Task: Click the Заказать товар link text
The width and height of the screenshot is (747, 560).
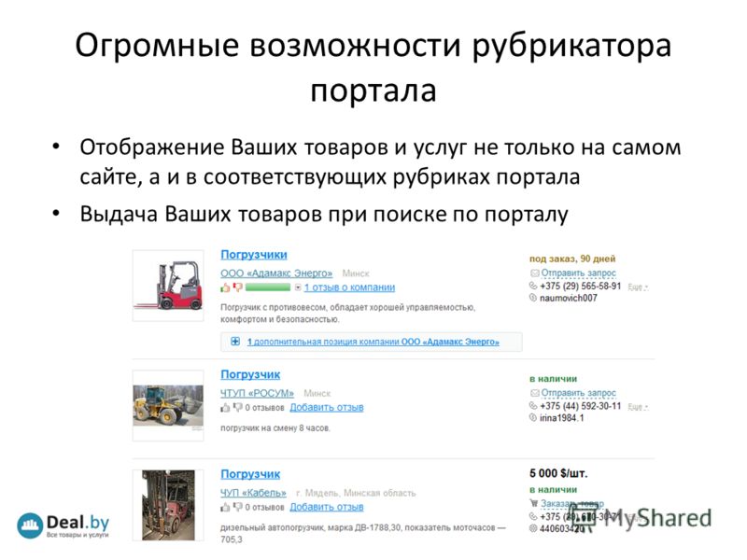Action: [572, 504]
